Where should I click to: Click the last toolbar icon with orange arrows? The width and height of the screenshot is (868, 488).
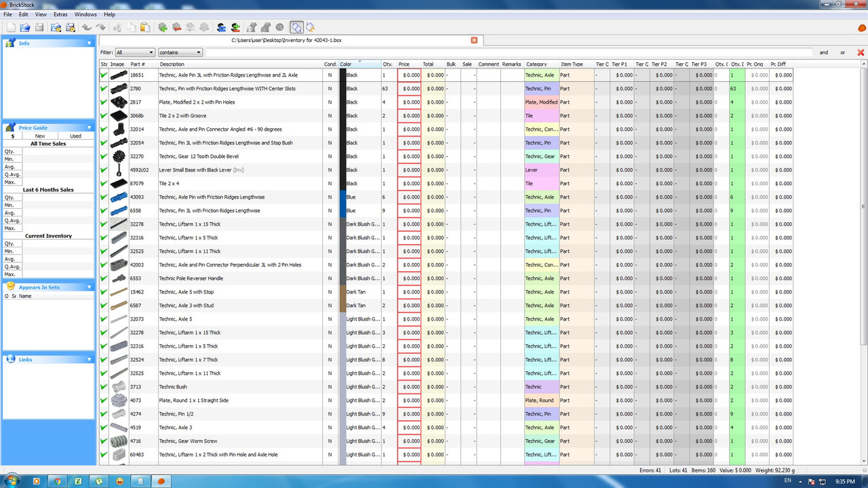311,28
